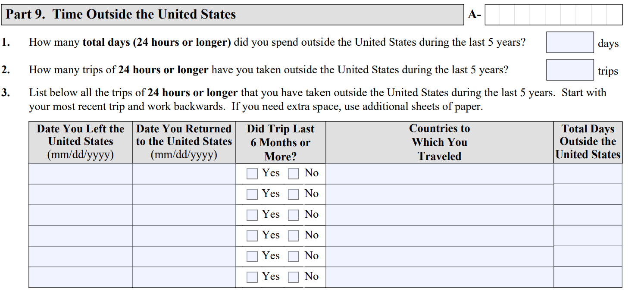
Task: Check Yes in the second trip row
Action: click(x=252, y=194)
